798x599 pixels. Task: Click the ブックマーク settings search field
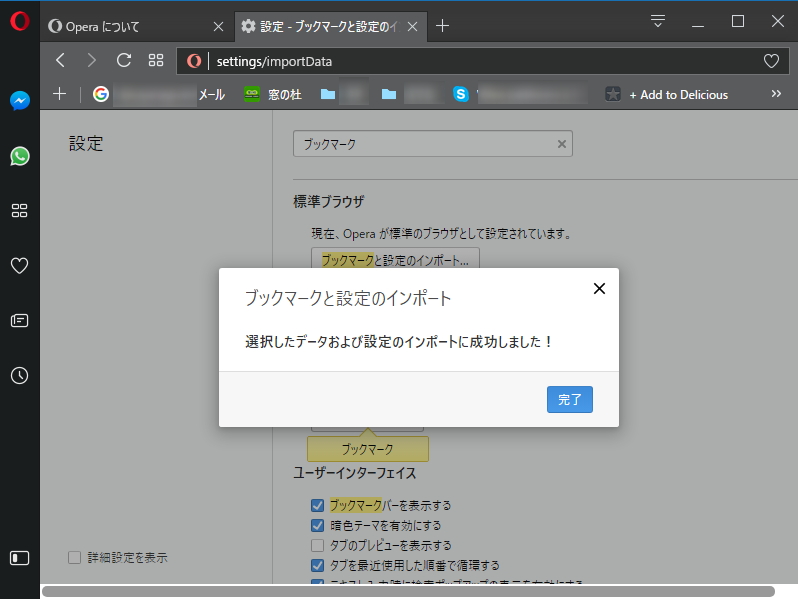click(x=433, y=144)
